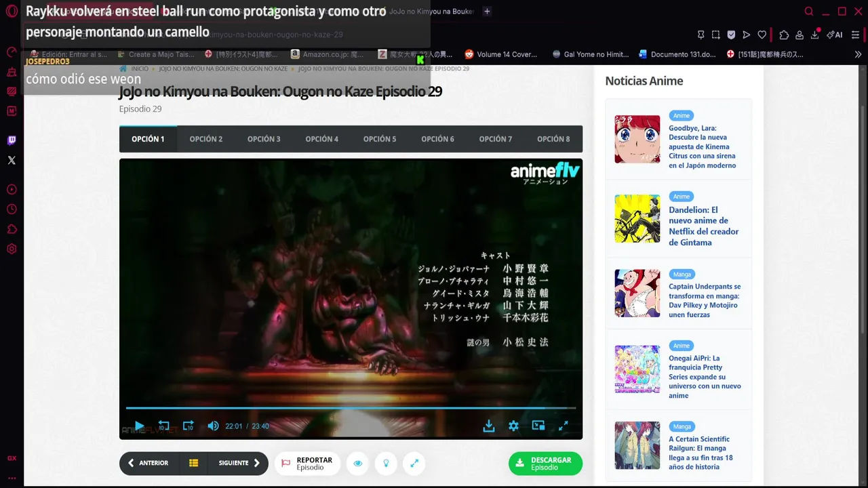868x488 pixels.
Task: Open the browser extensions cube icon
Action: tap(784, 35)
